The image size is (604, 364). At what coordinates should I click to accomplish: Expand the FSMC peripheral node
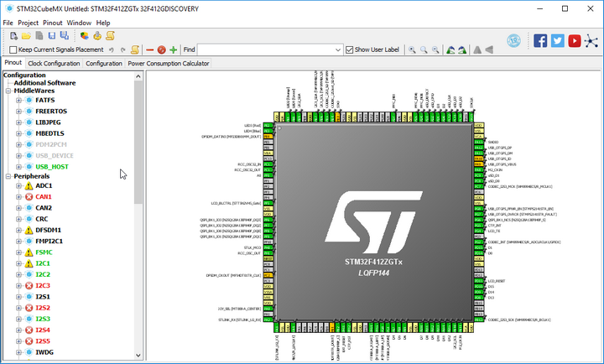point(18,252)
